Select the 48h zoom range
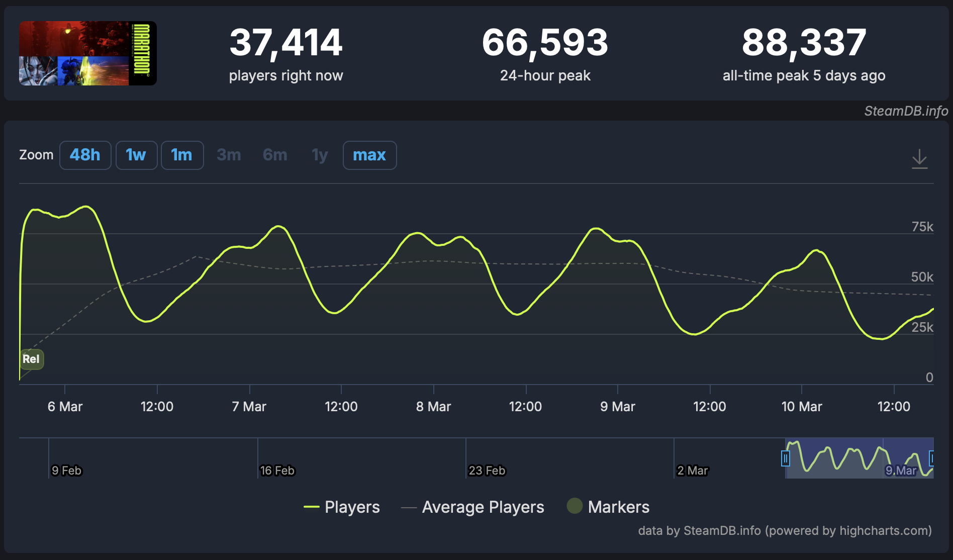The width and height of the screenshot is (953, 560). (85, 155)
